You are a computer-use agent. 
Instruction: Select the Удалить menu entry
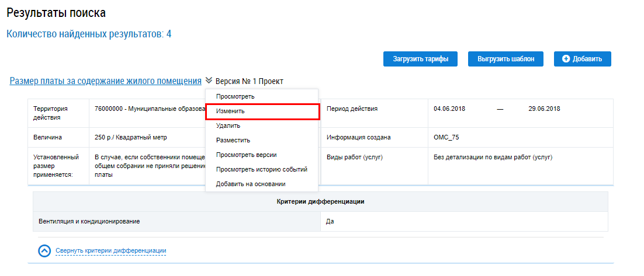tap(228, 125)
